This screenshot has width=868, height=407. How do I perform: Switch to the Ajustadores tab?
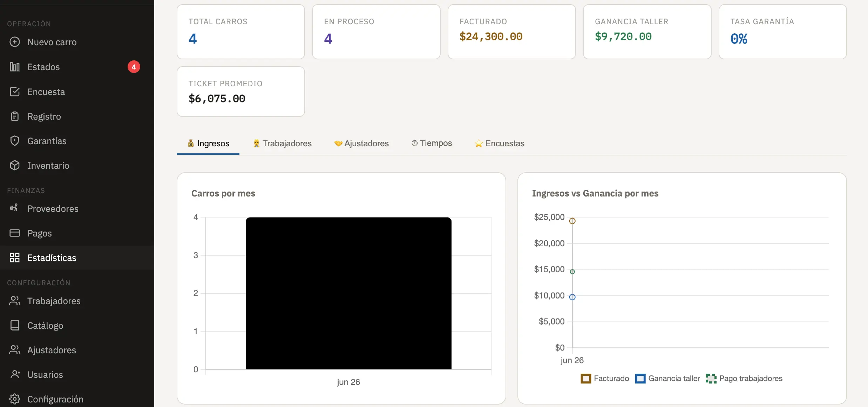pyautogui.click(x=361, y=143)
